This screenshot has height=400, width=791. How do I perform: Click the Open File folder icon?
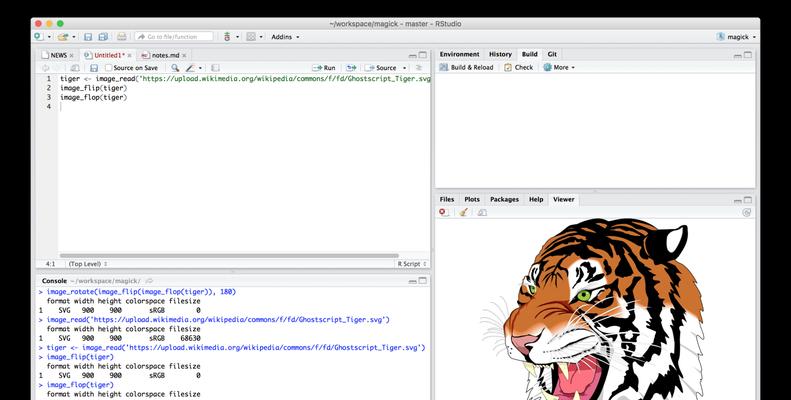click(63, 37)
